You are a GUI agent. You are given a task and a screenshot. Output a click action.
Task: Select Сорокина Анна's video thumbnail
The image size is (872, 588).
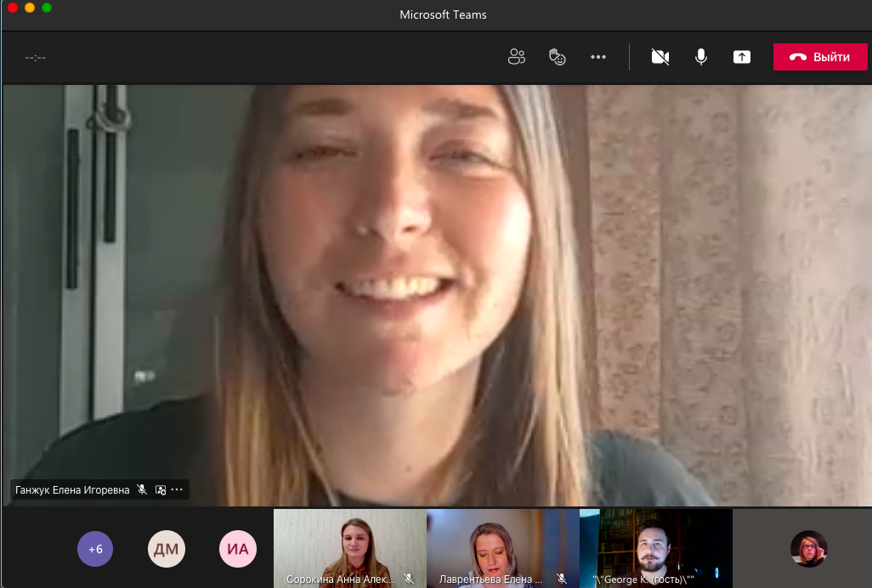[349, 544]
